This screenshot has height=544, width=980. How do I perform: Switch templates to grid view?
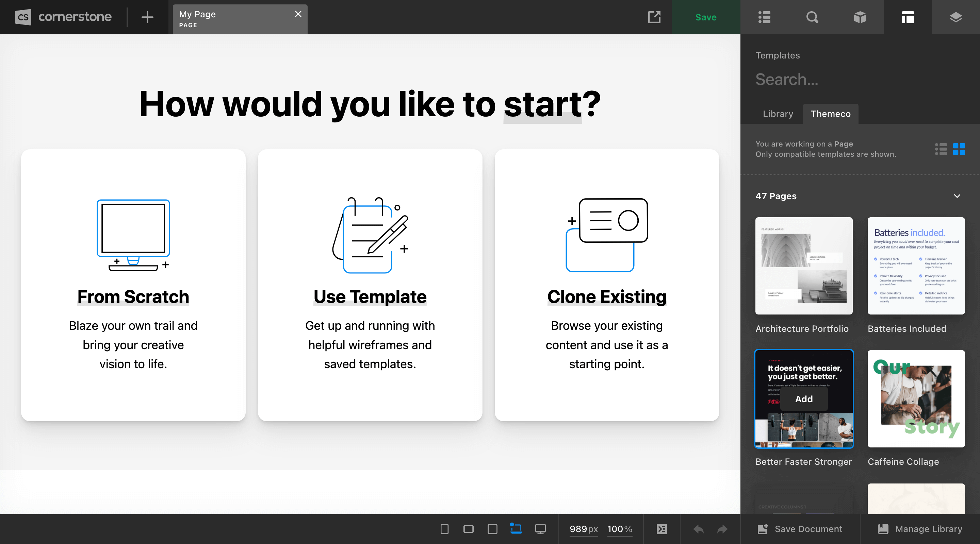tap(960, 149)
